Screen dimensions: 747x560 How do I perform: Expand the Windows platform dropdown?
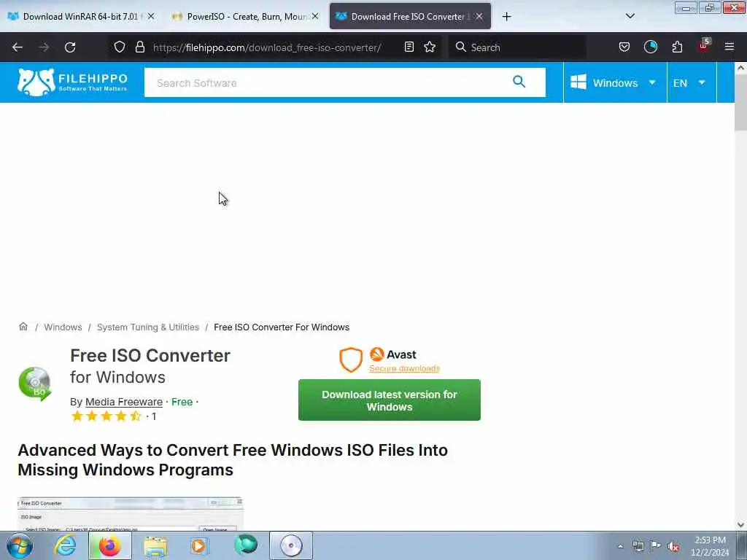point(614,82)
